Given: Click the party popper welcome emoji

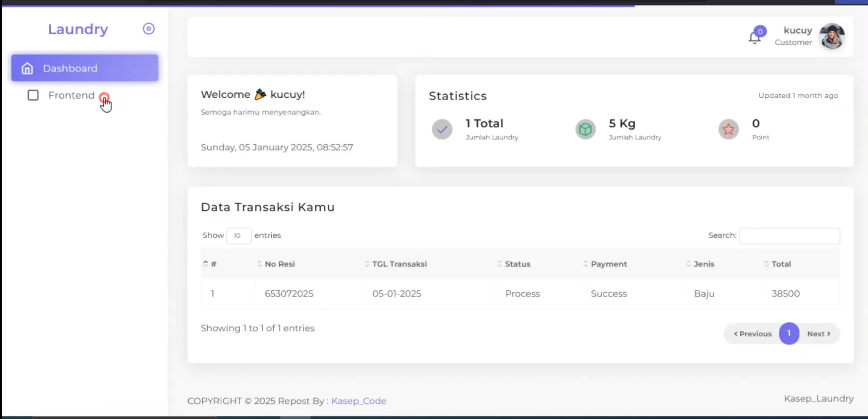Looking at the screenshot, I should tap(260, 94).
